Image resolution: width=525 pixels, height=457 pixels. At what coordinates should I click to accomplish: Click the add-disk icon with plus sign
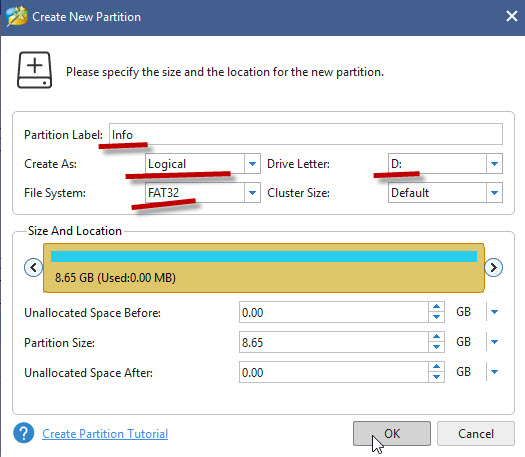(34, 70)
